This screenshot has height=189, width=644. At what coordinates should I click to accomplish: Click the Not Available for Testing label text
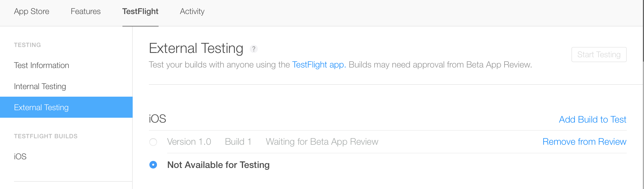(218, 165)
